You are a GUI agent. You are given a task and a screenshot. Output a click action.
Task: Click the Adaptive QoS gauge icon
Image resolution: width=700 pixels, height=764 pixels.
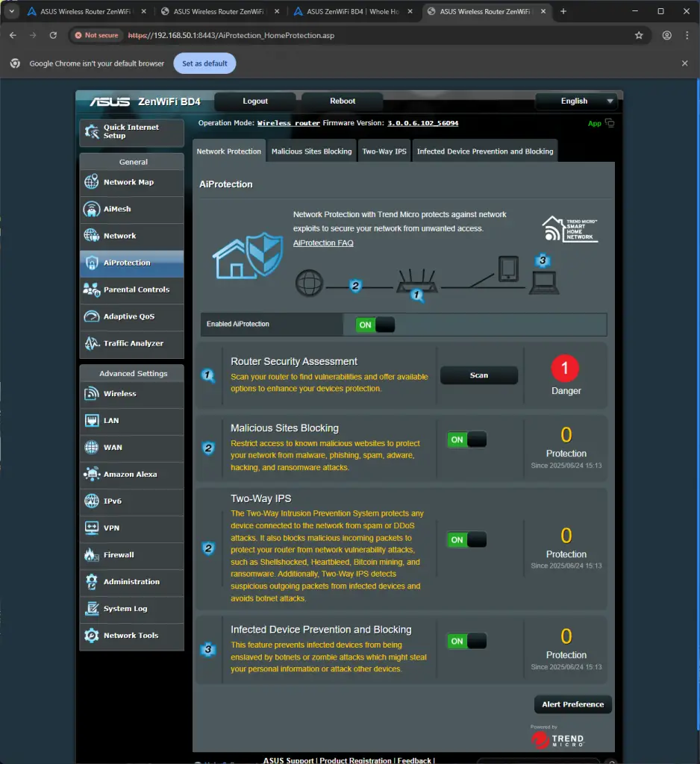click(x=92, y=316)
